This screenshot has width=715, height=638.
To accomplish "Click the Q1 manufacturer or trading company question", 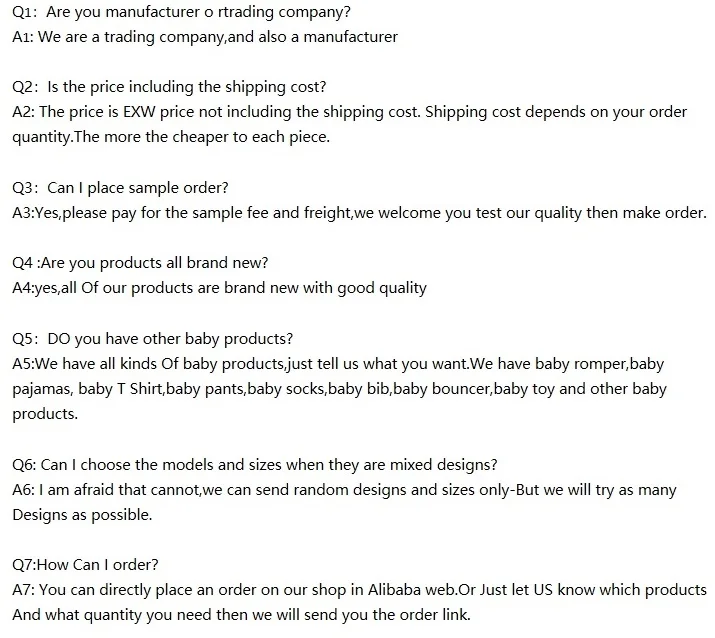I will 181,13.
